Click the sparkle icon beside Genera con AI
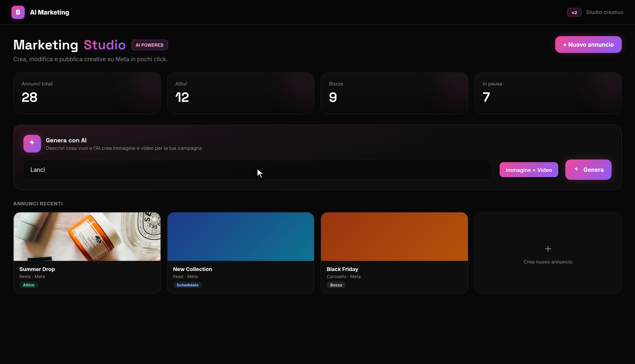This screenshot has height=364, width=635. (32, 143)
